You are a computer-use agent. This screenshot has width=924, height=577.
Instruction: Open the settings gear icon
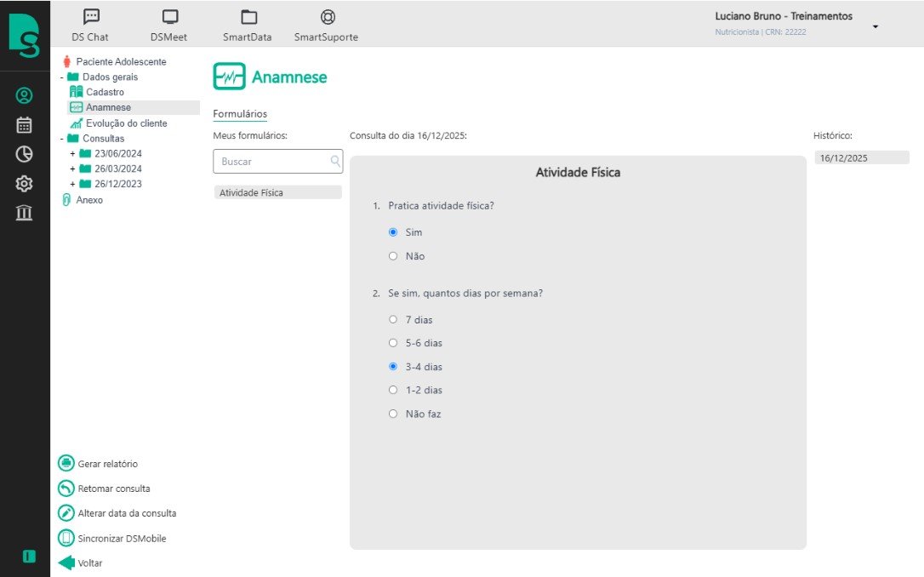(24, 183)
